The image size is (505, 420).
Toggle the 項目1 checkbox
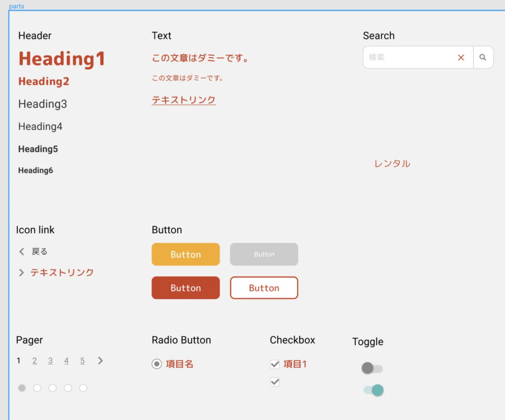275,364
